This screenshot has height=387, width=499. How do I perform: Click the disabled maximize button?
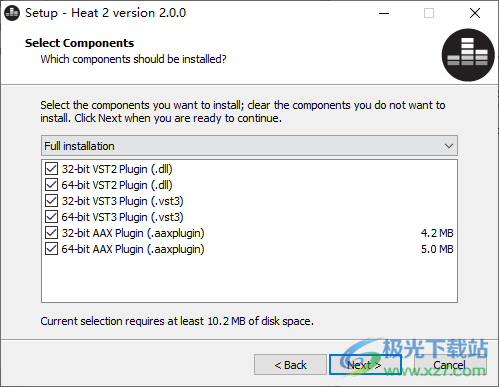[x=429, y=13]
